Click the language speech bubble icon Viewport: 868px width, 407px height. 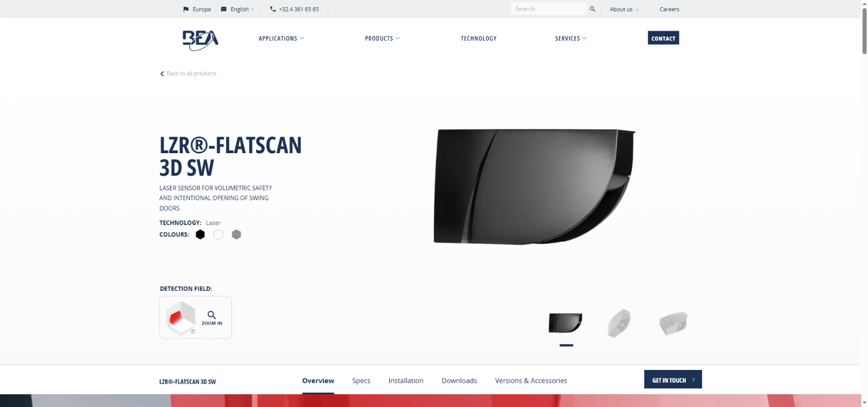click(224, 9)
